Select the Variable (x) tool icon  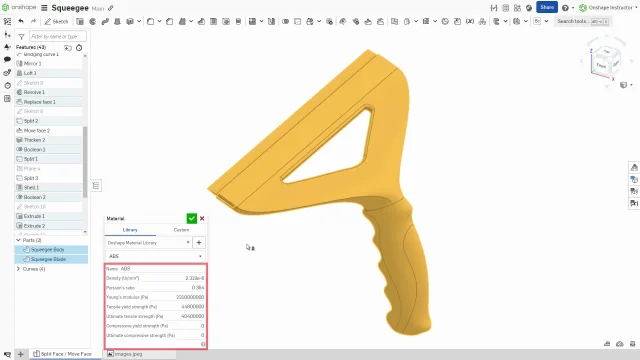pyautogui.click(x=470, y=21)
